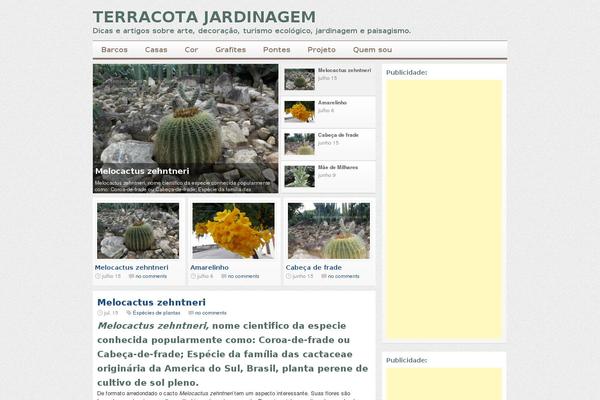Open Melocactus zehntneri title in slider list

pyautogui.click(x=344, y=70)
